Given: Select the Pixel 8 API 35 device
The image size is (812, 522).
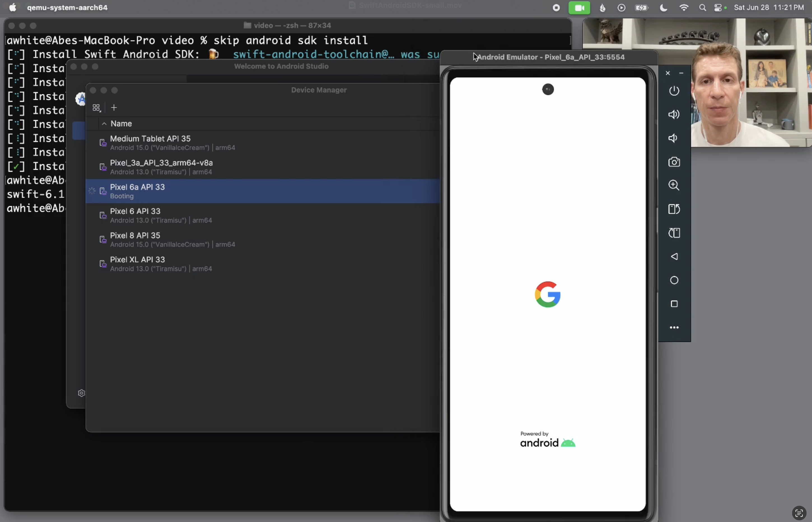Looking at the screenshot, I should (263, 240).
